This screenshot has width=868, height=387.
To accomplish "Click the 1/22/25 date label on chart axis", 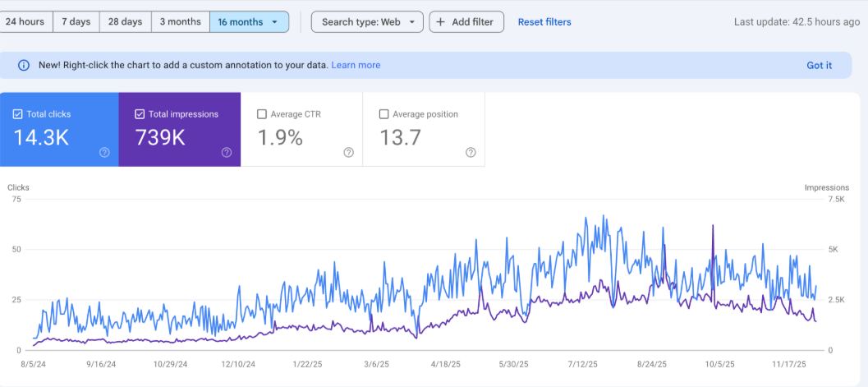I will pos(306,364).
